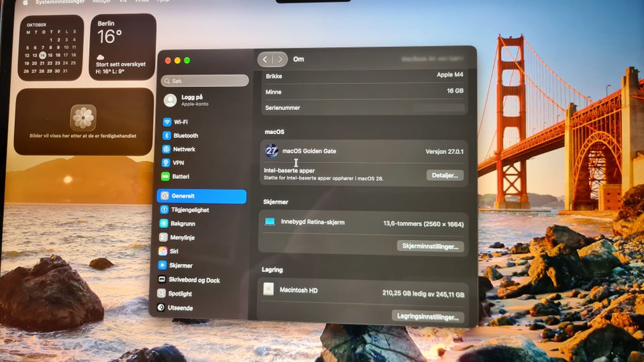644x362 pixels.
Task: Open Bakgrunn wallpaper settings
Action: tap(177, 224)
